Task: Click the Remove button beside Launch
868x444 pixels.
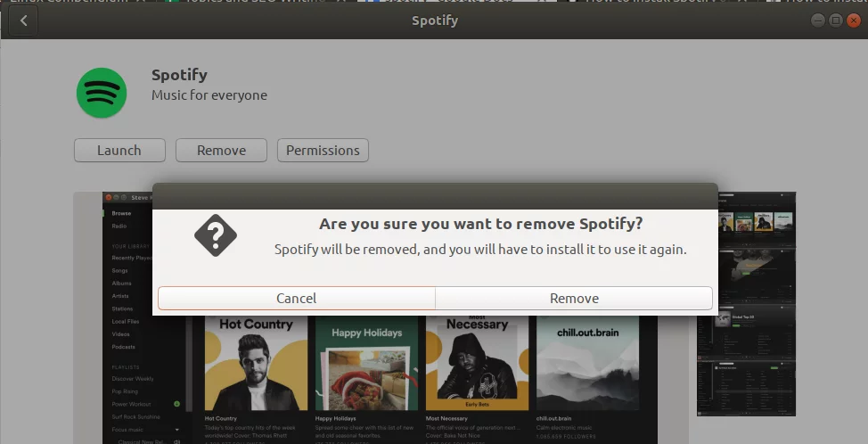Action: [x=221, y=150]
